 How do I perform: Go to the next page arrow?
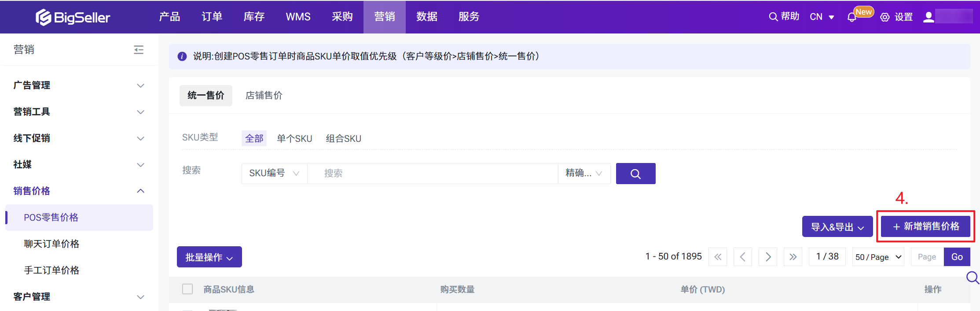pyautogui.click(x=768, y=257)
